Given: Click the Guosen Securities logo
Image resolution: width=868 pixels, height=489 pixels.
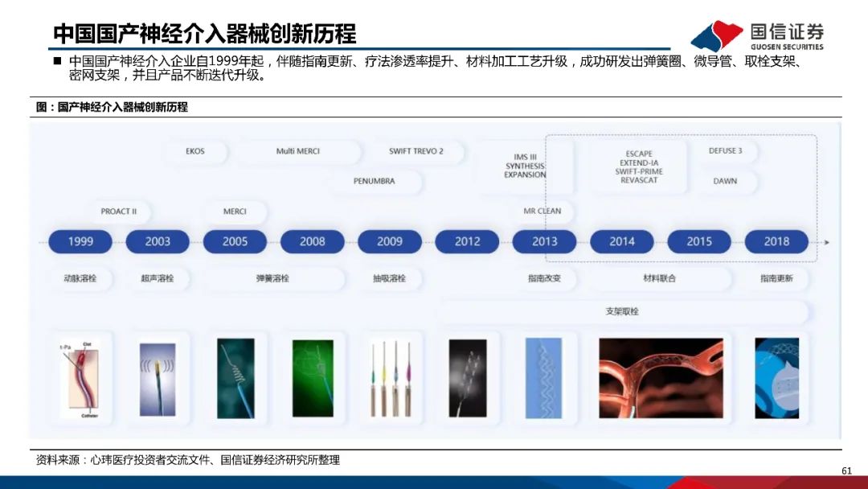Looking at the screenshot, I should [x=757, y=36].
